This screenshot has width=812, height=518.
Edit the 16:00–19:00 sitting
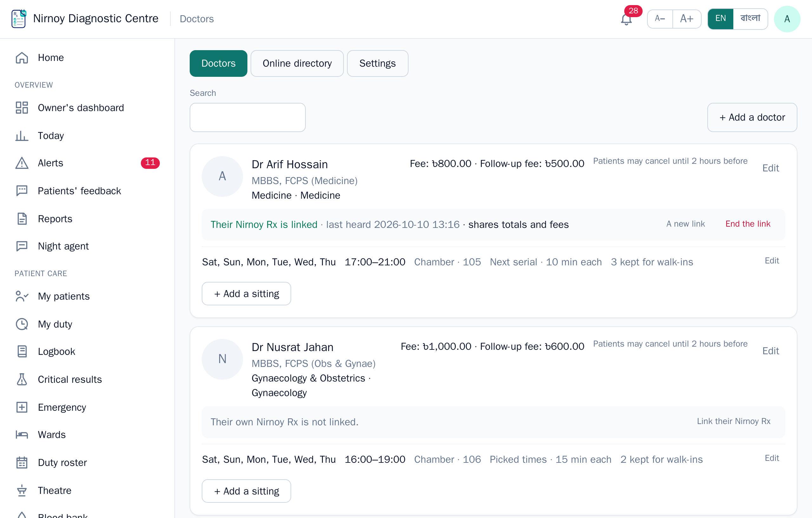[x=771, y=458]
